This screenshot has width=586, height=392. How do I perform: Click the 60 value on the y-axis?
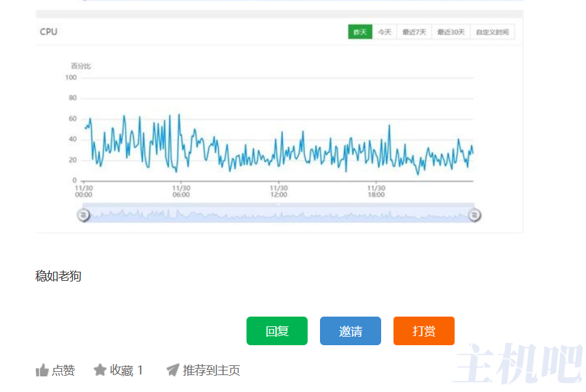coord(72,119)
